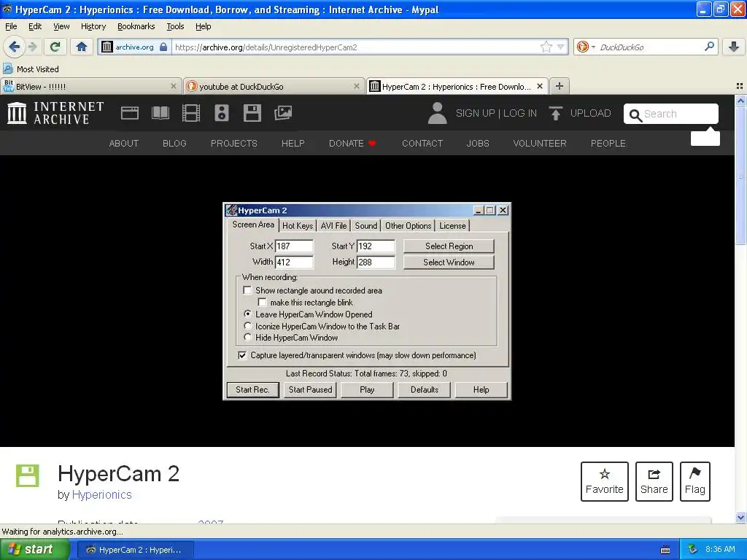Open the History menu
Screen dimensions: 747x560
(93, 26)
